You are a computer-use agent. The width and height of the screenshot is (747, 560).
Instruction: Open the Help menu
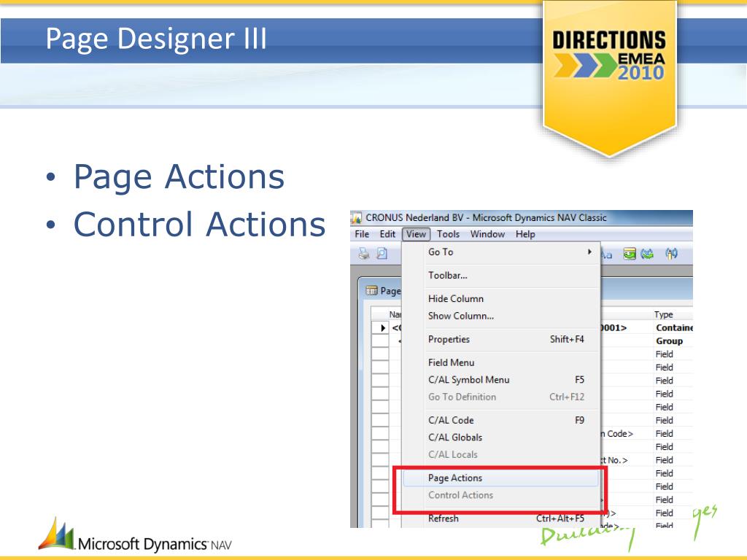525,234
